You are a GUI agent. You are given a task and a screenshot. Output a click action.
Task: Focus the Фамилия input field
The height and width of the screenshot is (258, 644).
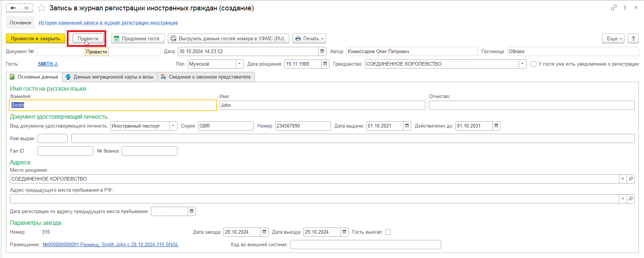pos(113,105)
